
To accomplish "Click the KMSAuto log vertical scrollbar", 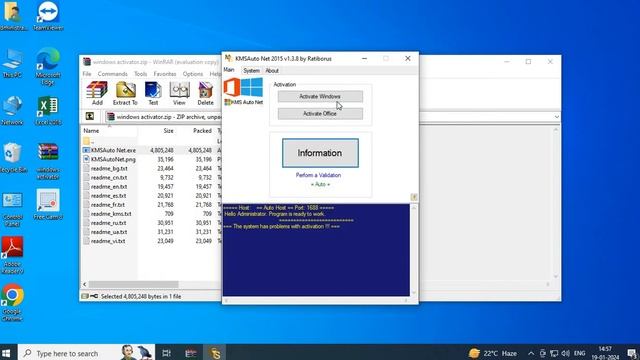I will tap(414, 250).
